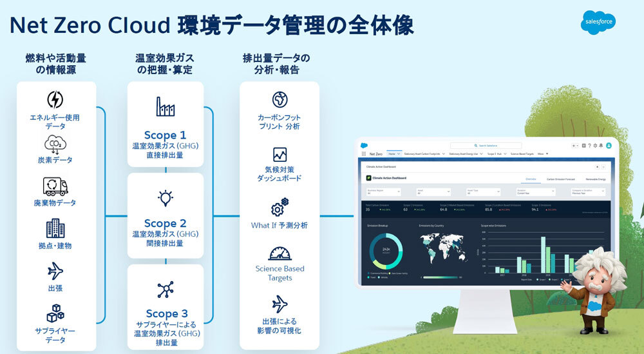Viewport: 644px width, 354px height.
Task: Click the Science Based Targets card label
Action: [x=279, y=273]
